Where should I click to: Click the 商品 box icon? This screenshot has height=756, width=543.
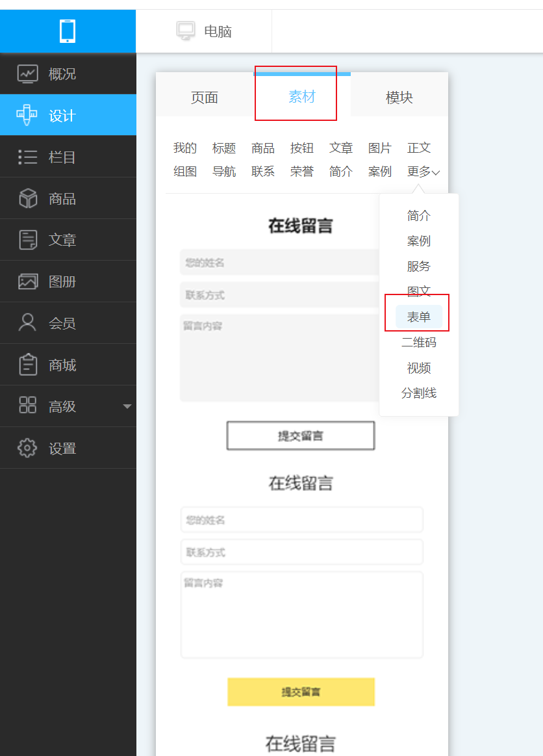click(28, 198)
